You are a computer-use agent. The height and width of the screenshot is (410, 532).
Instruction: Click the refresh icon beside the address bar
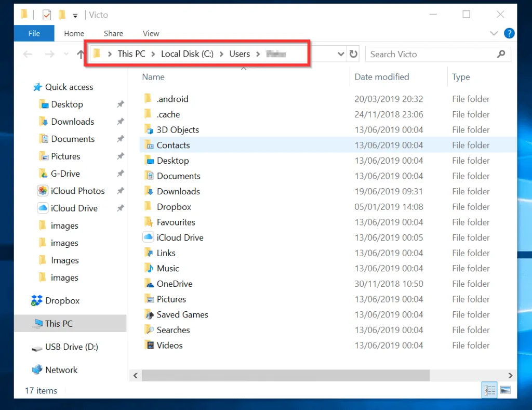coord(353,54)
